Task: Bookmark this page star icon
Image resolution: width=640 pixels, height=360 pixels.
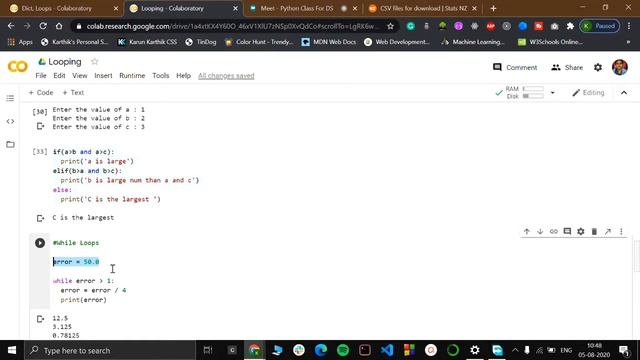Action: click(x=391, y=26)
